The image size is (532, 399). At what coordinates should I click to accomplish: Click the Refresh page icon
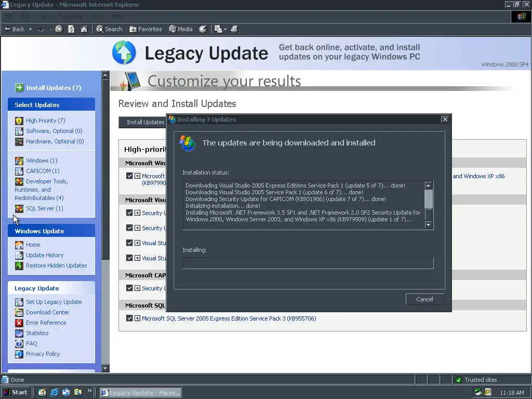click(71, 29)
